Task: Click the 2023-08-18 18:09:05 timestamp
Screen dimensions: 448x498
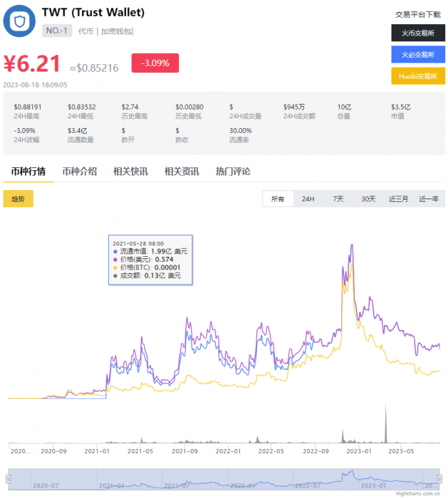Action: point(35,85)
